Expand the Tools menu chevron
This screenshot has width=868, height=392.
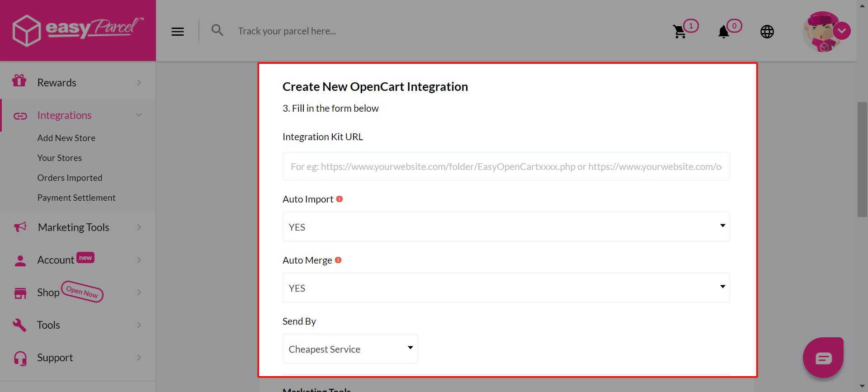[x=139, y=325]
